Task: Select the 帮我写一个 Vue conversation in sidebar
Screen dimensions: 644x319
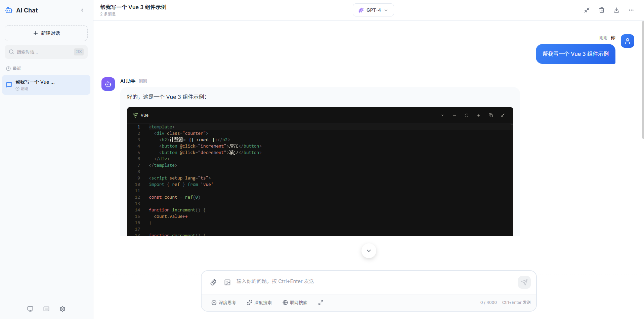Action: (46, 85)
